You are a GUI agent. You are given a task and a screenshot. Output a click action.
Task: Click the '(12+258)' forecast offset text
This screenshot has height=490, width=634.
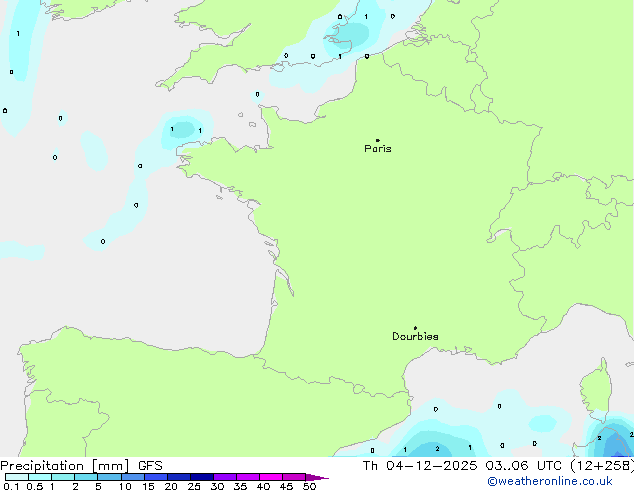(x=602, y=466)
